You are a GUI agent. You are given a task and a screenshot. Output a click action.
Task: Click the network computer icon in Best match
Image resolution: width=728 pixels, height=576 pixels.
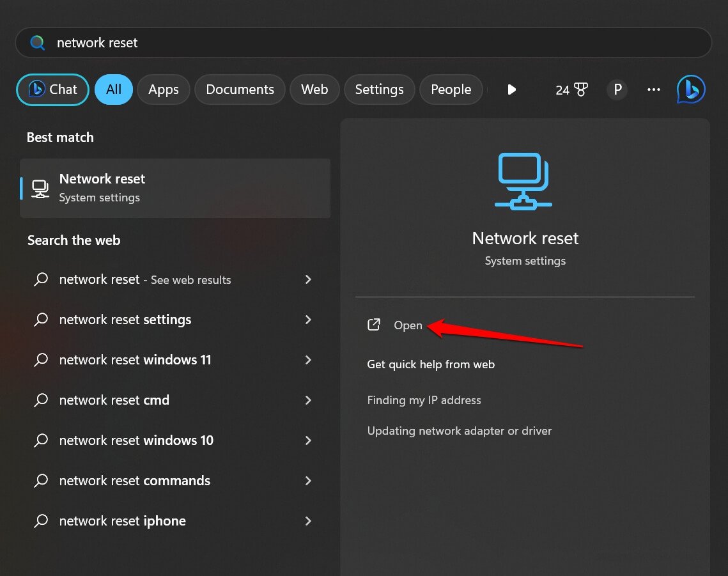pos(40,189)
